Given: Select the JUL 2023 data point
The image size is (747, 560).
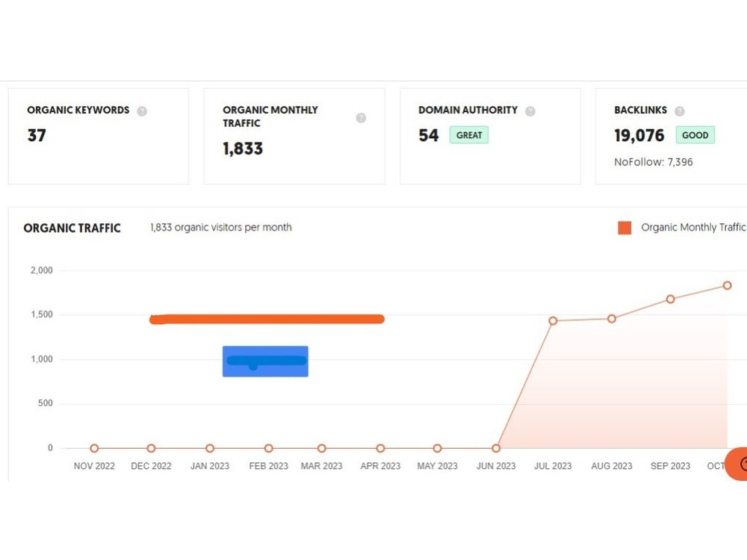Looking at the screenshot, I should pos(553,321).
